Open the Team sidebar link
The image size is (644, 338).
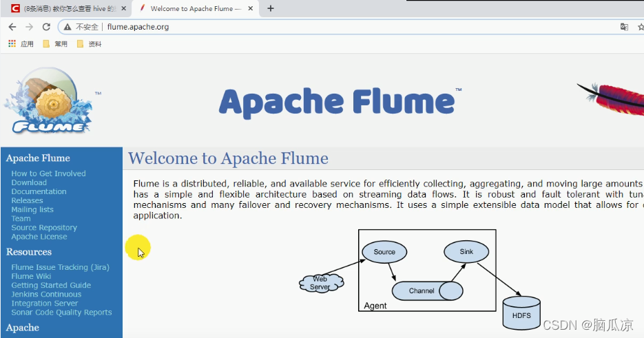point(21,219)
